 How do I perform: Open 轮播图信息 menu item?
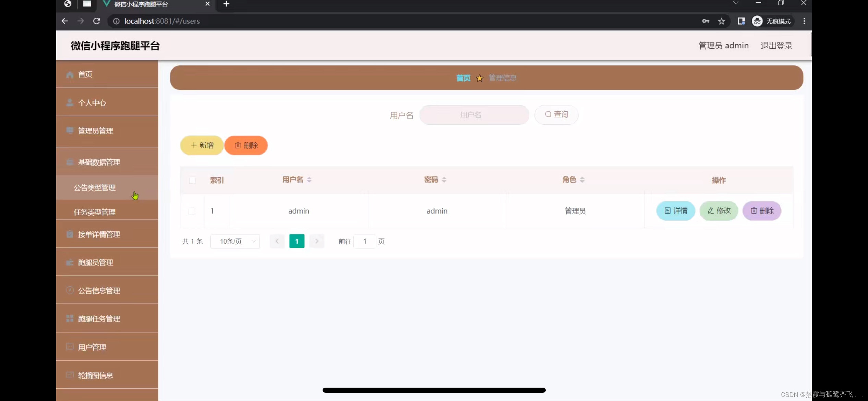[x=107, y=375]
